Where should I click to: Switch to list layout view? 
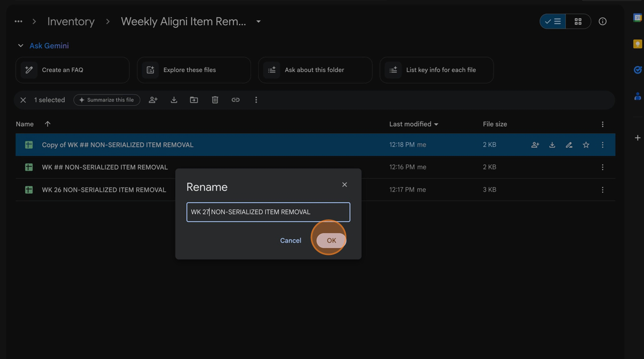[x=553, y=22]
